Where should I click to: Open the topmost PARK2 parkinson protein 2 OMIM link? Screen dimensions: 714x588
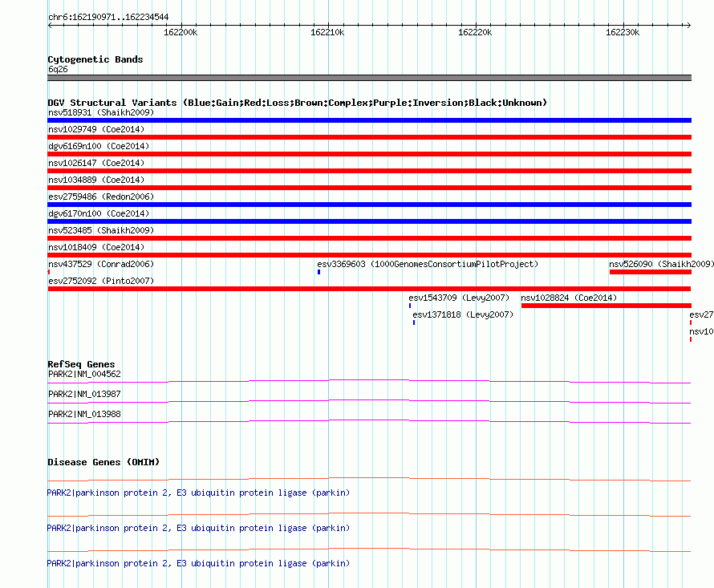pos(198,493)
